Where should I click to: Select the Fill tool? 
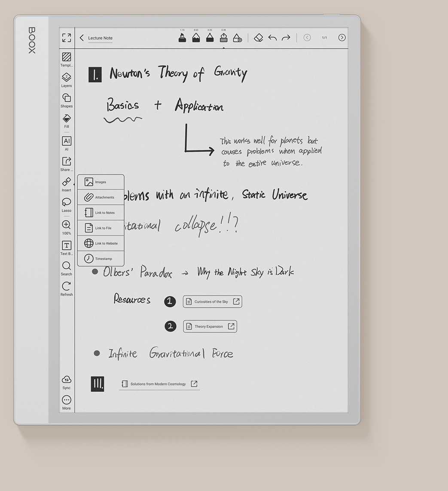click(x=67, y=121)
